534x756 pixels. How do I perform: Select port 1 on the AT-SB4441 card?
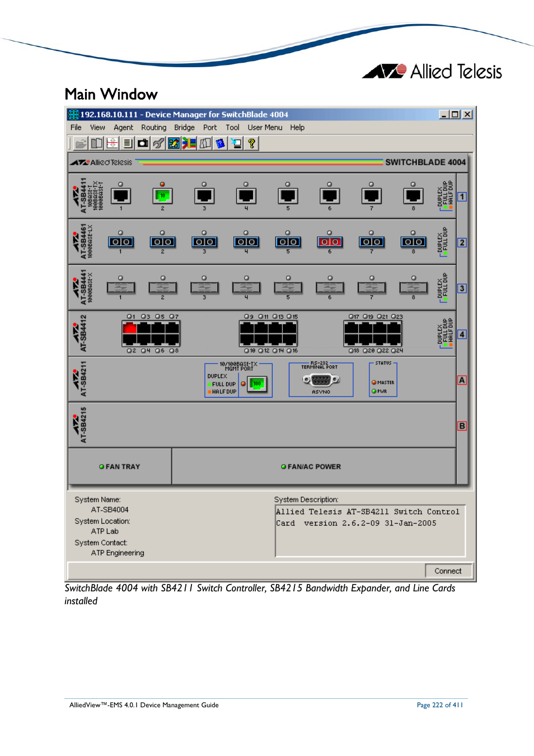click(121, 288)
